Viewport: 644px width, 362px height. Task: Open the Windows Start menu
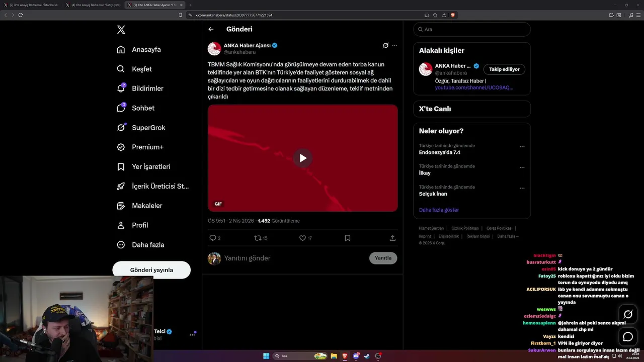266,356
